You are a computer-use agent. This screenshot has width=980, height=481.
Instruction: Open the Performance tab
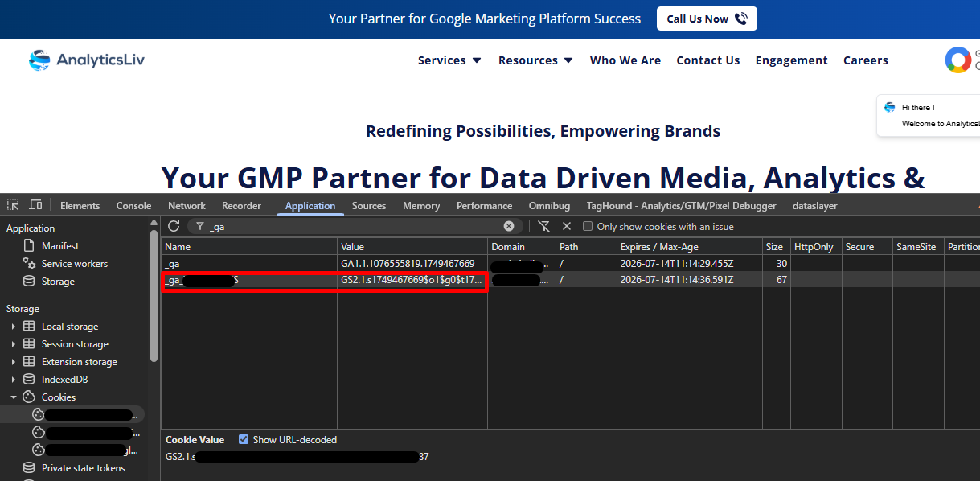click(x=484, y=206)
